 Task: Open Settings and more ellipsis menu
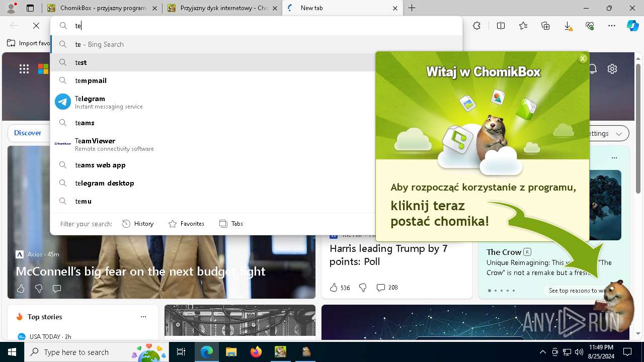coord(612,26)
